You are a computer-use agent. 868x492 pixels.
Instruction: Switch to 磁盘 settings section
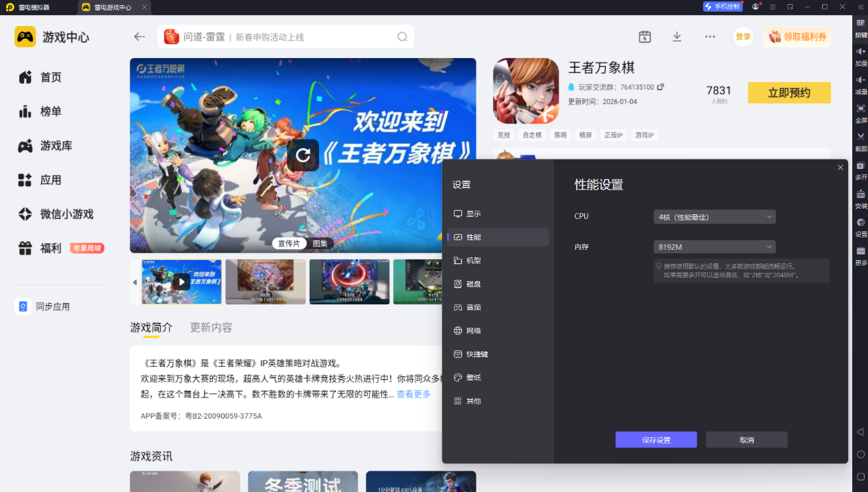click(x=473, y=284)
